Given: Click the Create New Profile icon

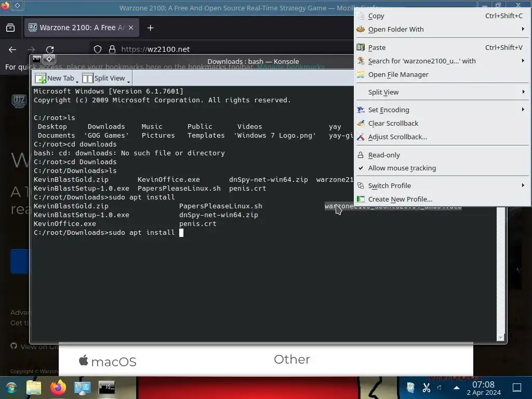Looking at the screenshot, I should 361,199.
